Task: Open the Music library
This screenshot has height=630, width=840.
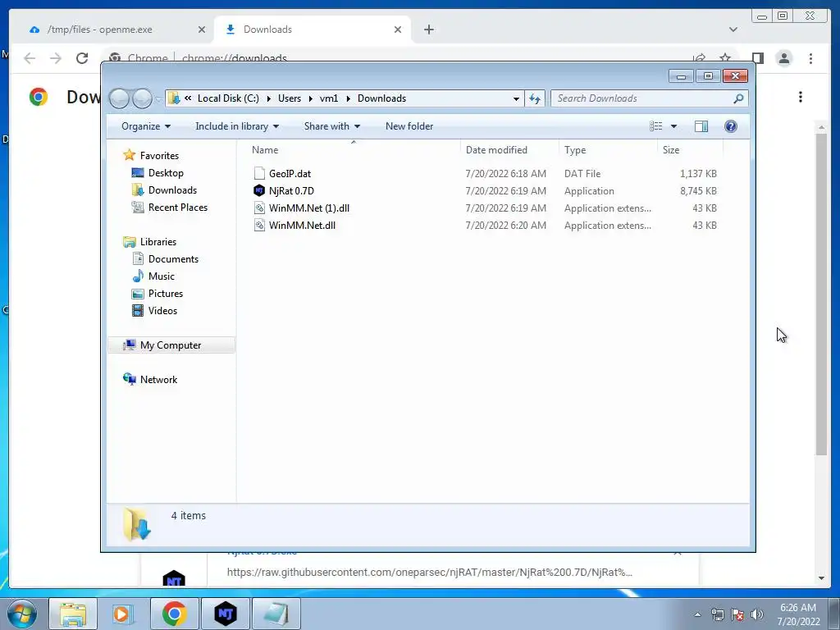Action: [162, 276]
